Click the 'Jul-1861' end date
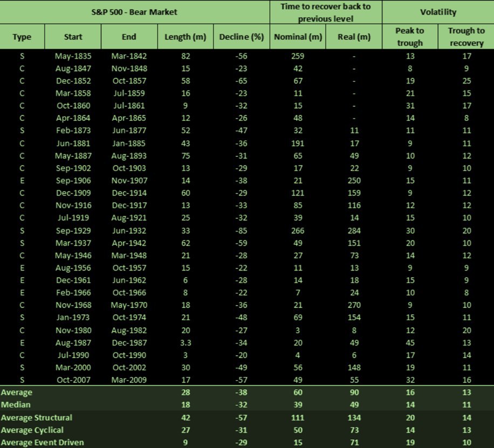Screen dimensions: 494x448 (129, 106)
